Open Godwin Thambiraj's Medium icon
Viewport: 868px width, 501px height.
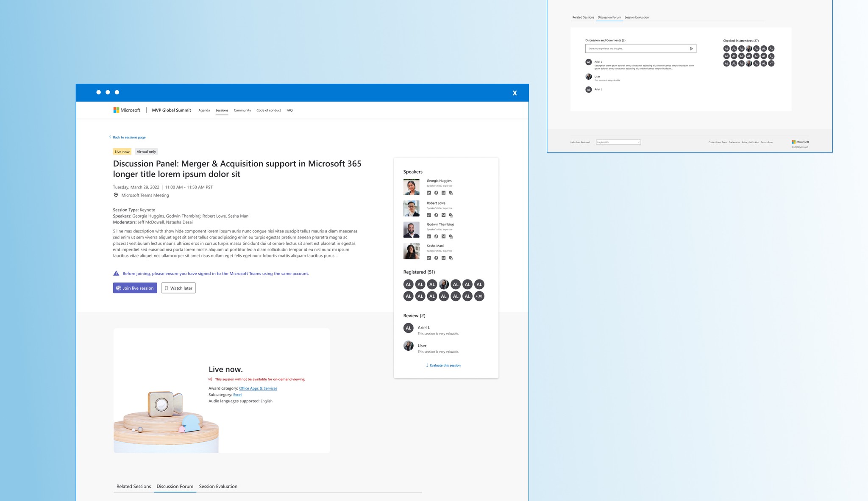click(x=443, y=236)
